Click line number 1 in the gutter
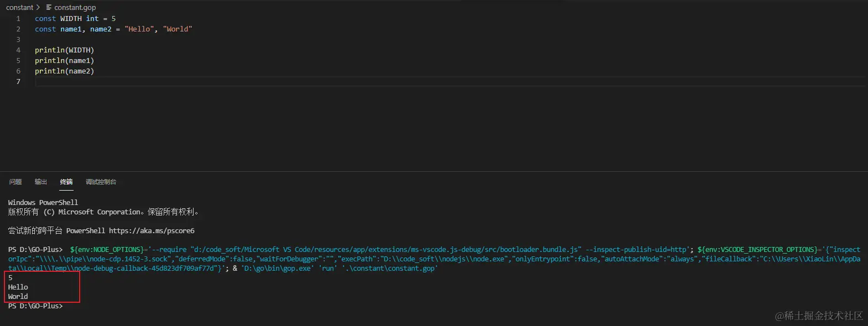Image resolution: width=868 pixels, height=326 pixels. point(18,18)
